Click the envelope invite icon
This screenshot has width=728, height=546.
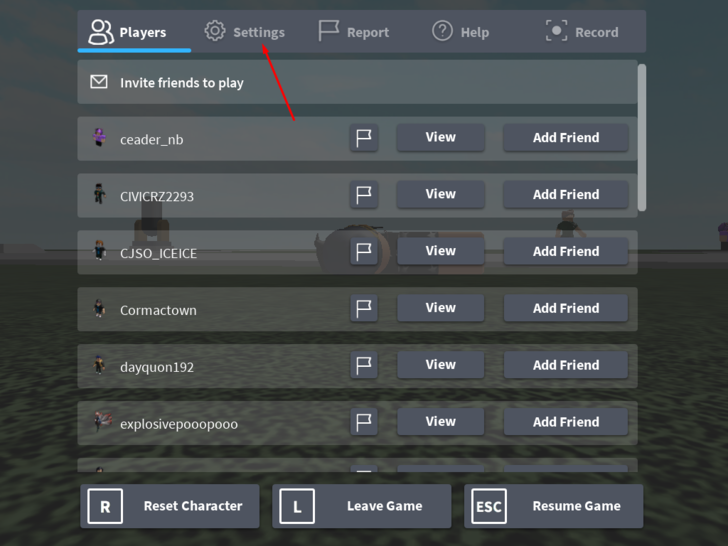click(x=99, y=82)
